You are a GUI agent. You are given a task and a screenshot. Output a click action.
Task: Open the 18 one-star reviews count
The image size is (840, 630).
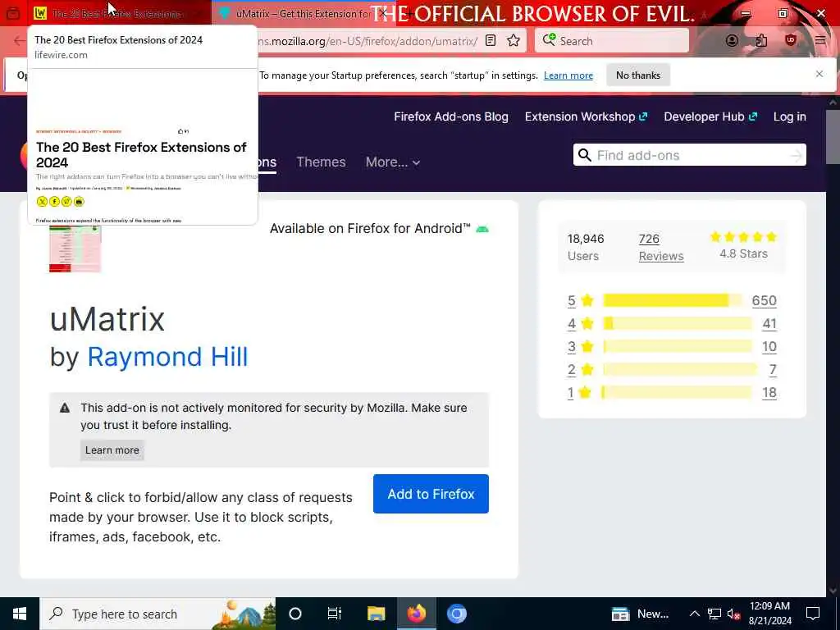pos(769,393)
